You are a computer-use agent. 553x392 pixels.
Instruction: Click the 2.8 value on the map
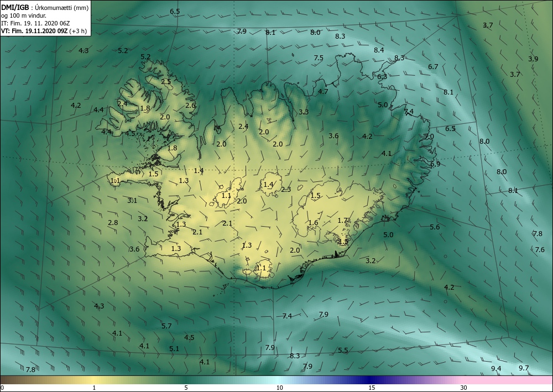click(113, 223)
